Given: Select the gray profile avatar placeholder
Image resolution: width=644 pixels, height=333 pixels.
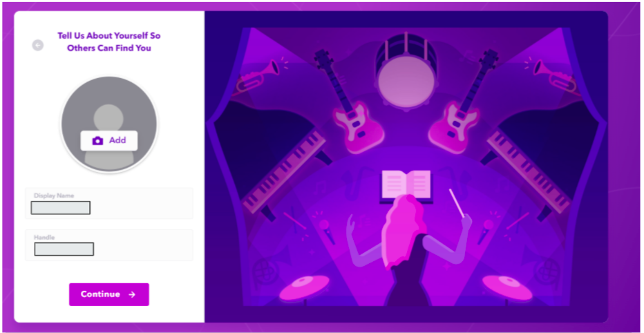Looking at the screenshot, I should [x=109, y=124].
